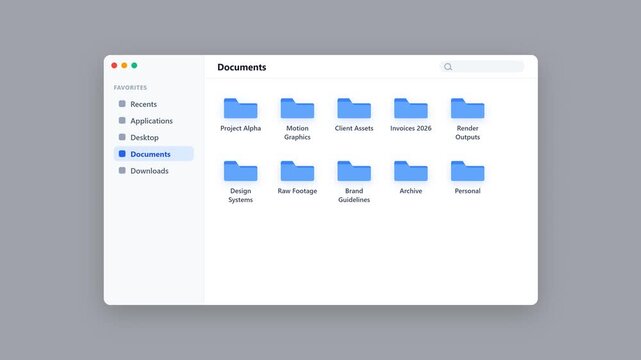Open Applications from the Favorites list
The height and width of the screenshot is (360, 641).
click(153, 121)
